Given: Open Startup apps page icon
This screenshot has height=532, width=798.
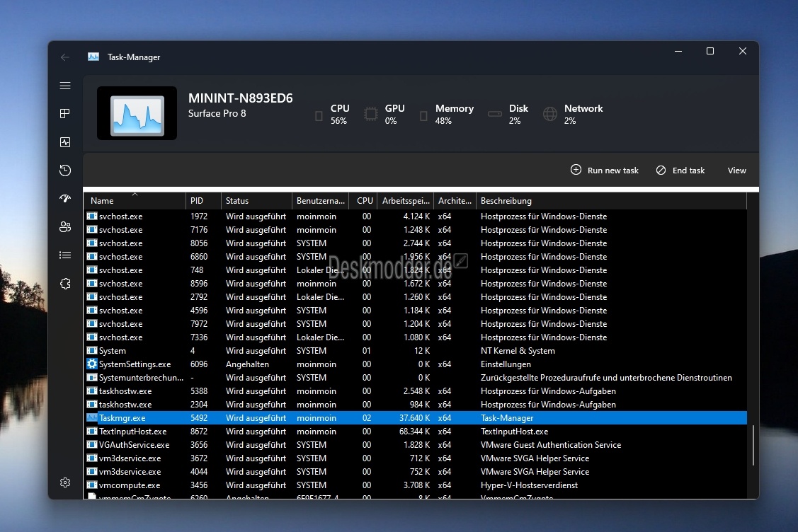Looking at the screenshot, I should (x=65, y=198).
